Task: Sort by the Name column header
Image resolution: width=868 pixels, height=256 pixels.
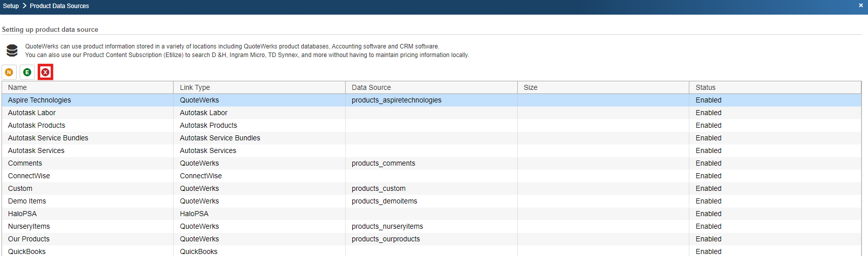Action: pyautogui.click(x=18, y=87)
